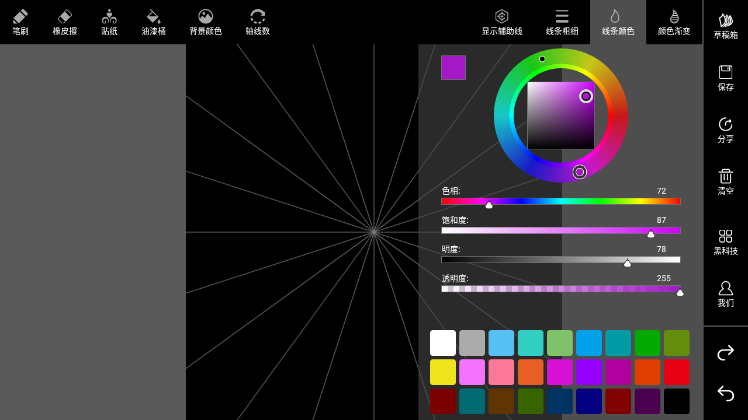Click the undo arrow
Viewport: 748px width, 420px height.
coord(726,393)
